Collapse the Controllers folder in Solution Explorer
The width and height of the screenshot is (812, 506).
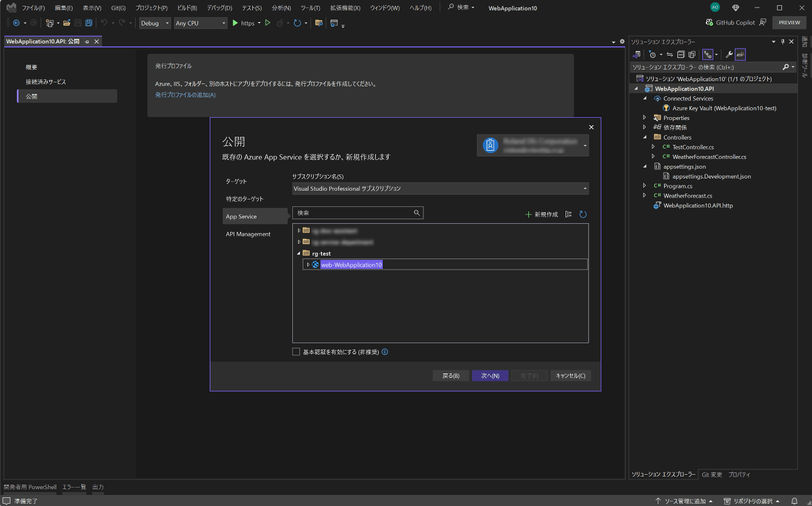pos(644,137)
